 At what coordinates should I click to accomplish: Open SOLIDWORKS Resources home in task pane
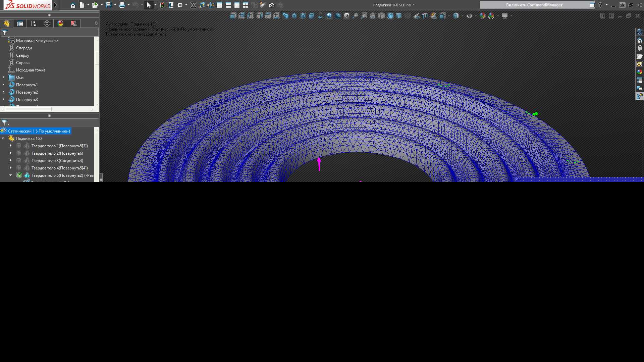pyautogui.click(x=640, y=40)
